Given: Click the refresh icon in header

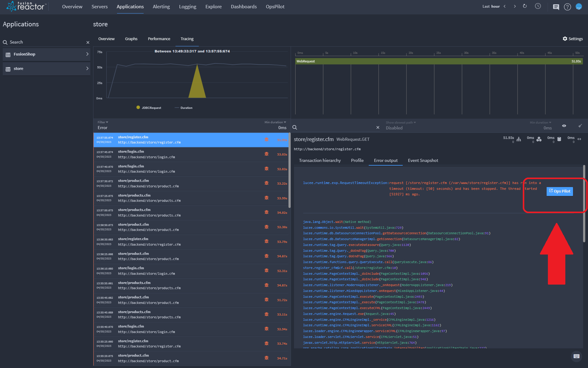Looking at the screenshot, I should coord(525,6).
